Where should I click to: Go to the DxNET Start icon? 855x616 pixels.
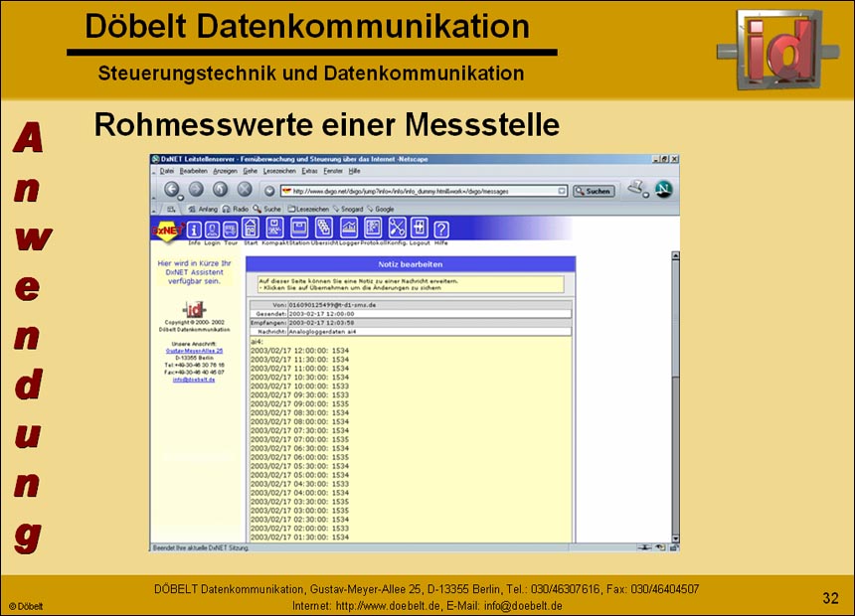point(251,228)
